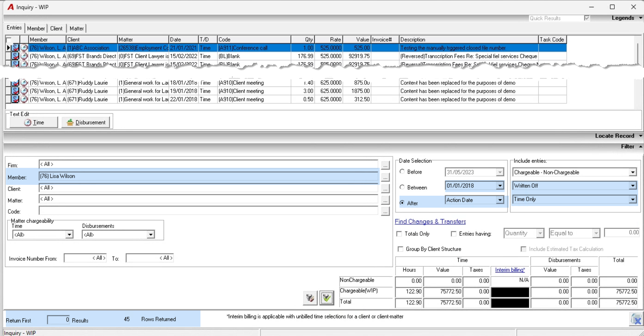Viewport: 644px width, 336px height.
Task: Open the Interim billing link
Action: point(510,270)
